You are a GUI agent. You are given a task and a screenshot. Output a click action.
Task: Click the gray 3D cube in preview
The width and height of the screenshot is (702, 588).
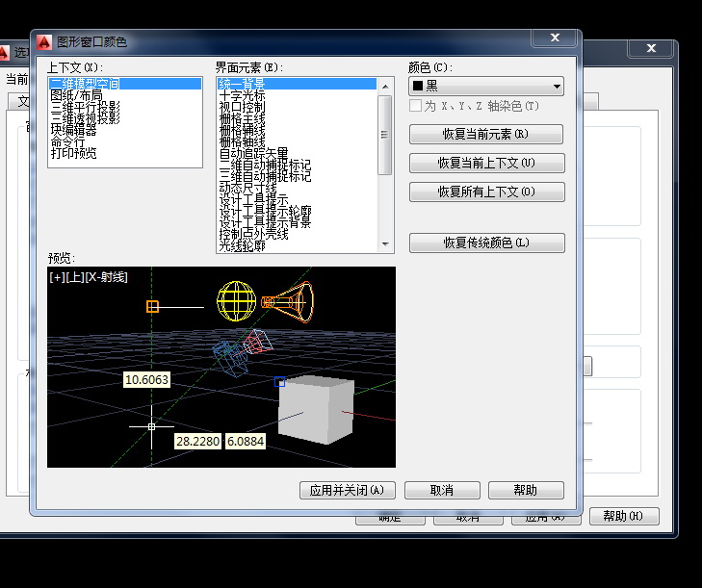click(x=316, y=410)
